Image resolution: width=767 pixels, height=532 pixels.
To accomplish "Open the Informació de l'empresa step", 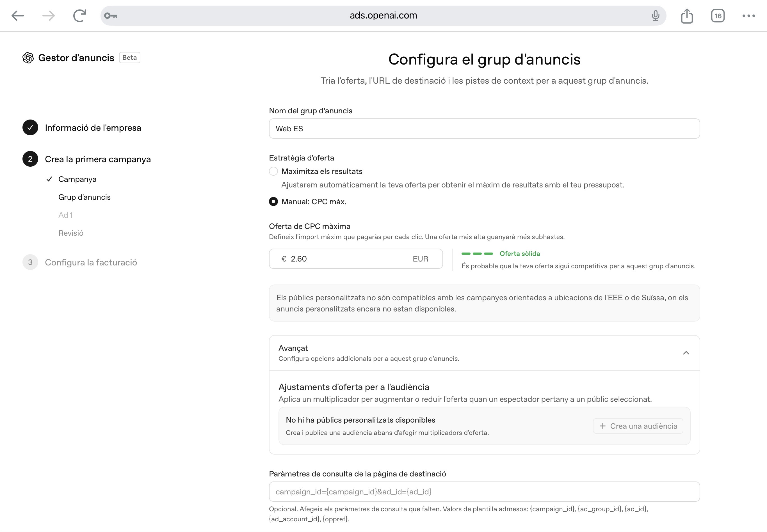I will [93, 128].
